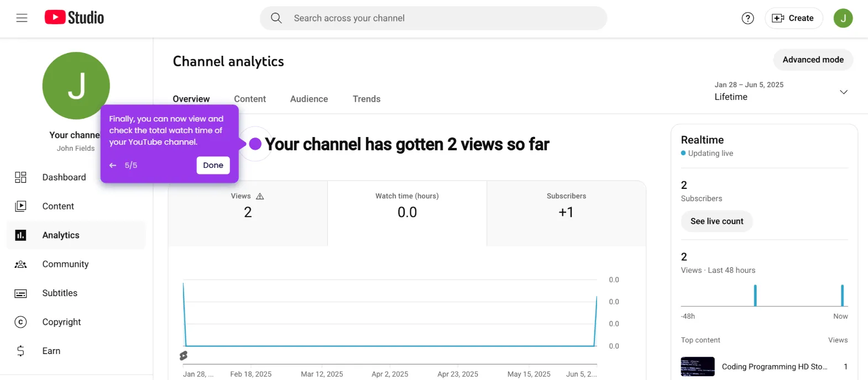868x380 pixels.
Task: Switch to the Content analytics tab
Action: 250,99
